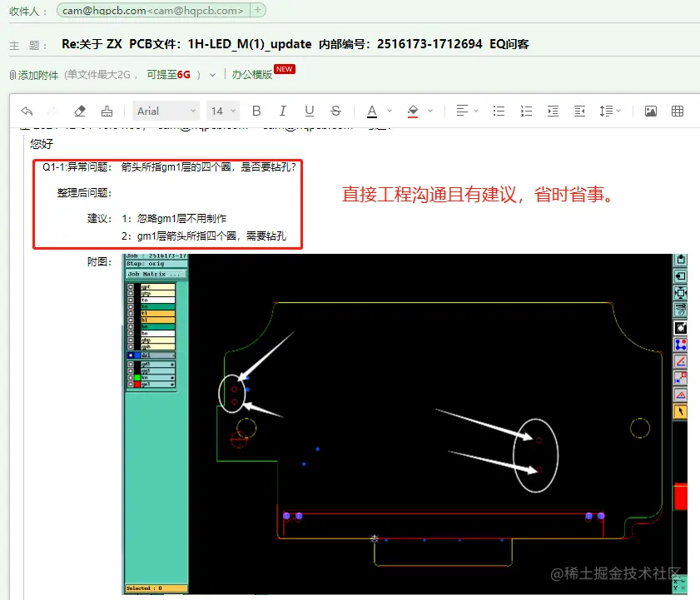
Task: Select the format painter brush icon
Action: pyautogui.click(x=107, y=112)
